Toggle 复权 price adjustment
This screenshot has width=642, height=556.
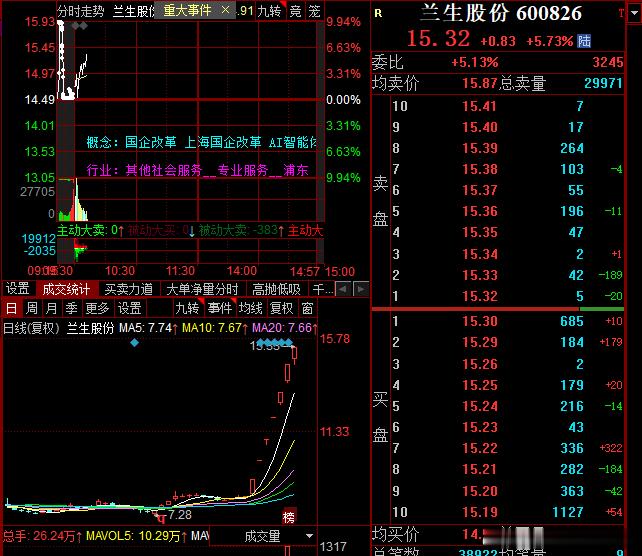(x=282, y=308)
